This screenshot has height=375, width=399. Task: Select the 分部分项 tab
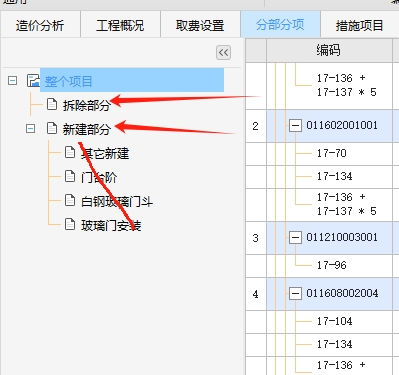pyautogui.click(x=280, y=24)
